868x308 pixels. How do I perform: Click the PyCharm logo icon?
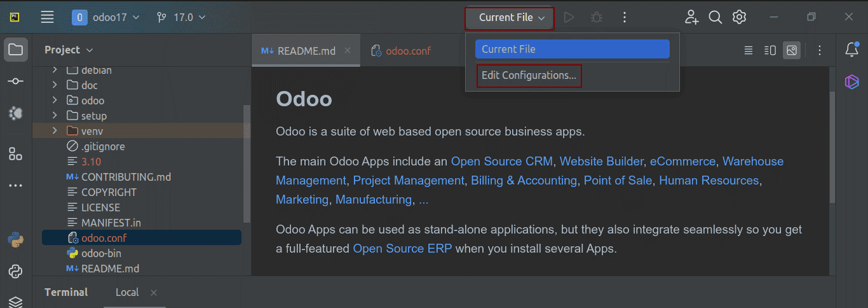(x=15, y=17)
